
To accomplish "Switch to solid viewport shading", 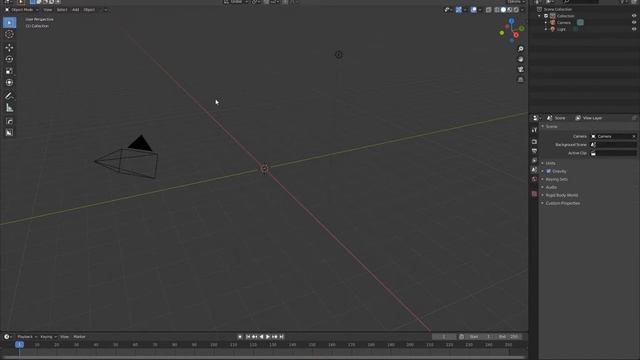I will [x=503, y=10].
